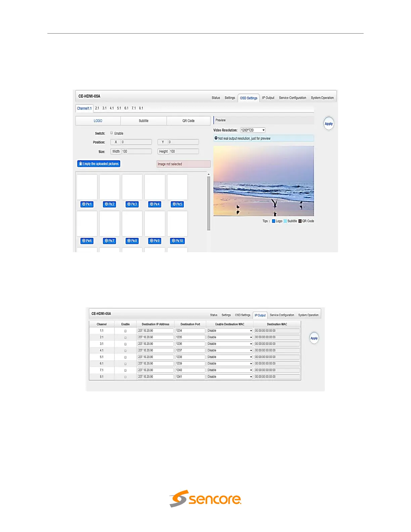Click Destination Port field showing 1234
This screenshot has width=411, height=532.
click(190, 331)
